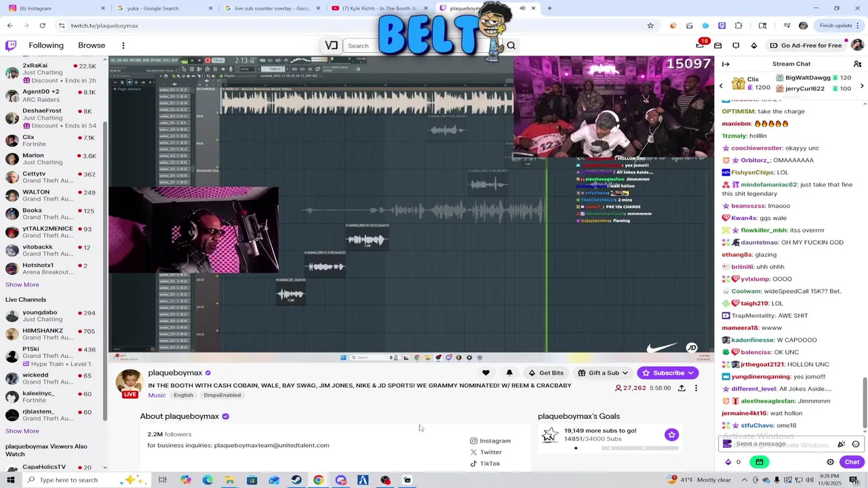This screenshot has width=868, height=488.
Task: Open the Chrome three-dot menu beside Finish update
Action: click(x=859, y=26)
